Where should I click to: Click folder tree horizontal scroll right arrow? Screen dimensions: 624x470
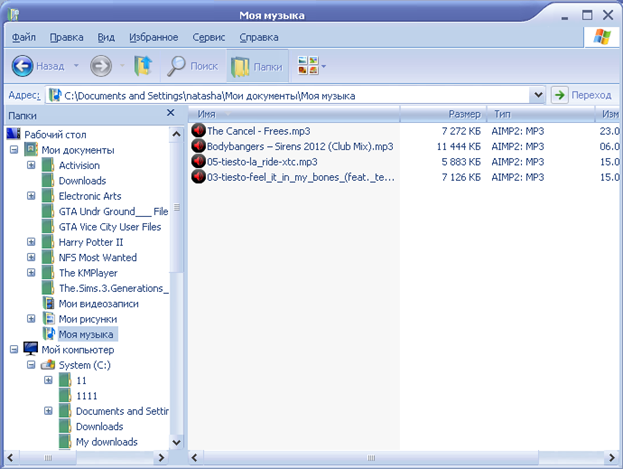click(x=161, y=458)
